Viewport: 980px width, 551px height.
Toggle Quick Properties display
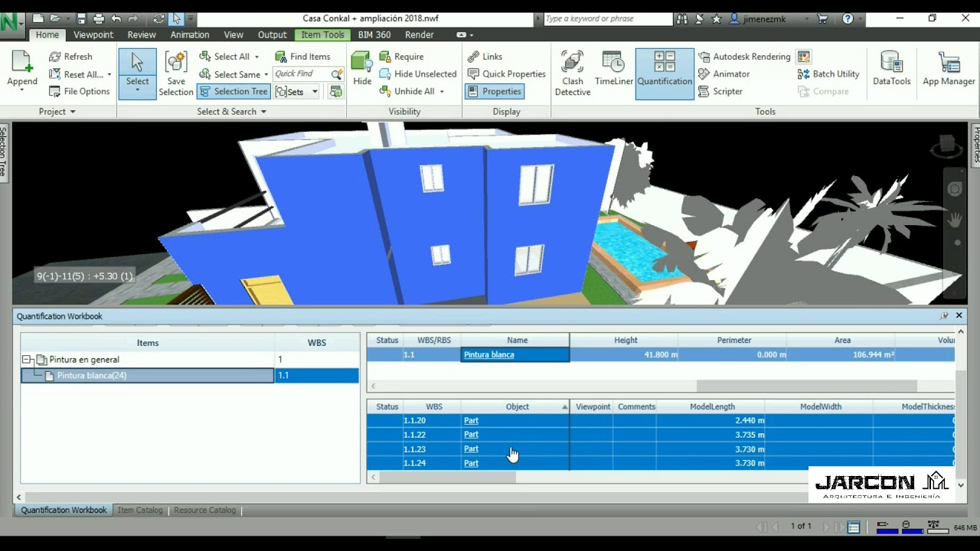(506, 74)
